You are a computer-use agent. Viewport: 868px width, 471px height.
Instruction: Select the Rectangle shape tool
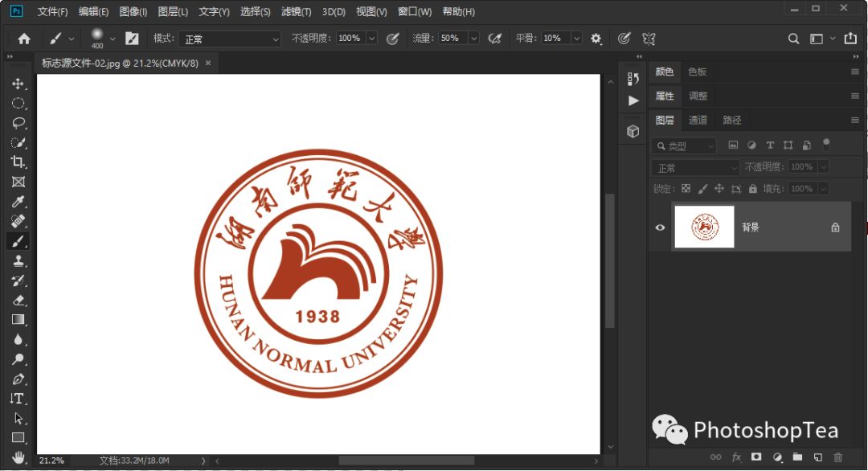click(x=18, y=438)
